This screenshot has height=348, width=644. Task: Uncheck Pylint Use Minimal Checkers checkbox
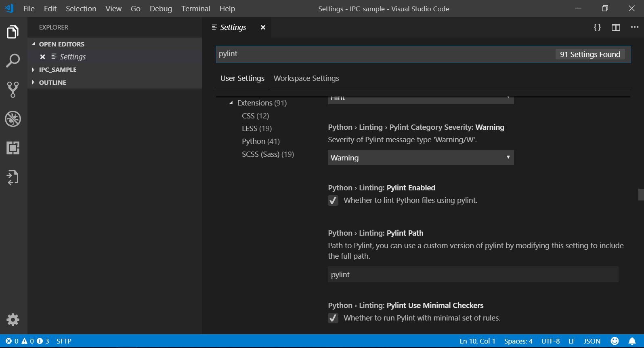click(333, 318)
